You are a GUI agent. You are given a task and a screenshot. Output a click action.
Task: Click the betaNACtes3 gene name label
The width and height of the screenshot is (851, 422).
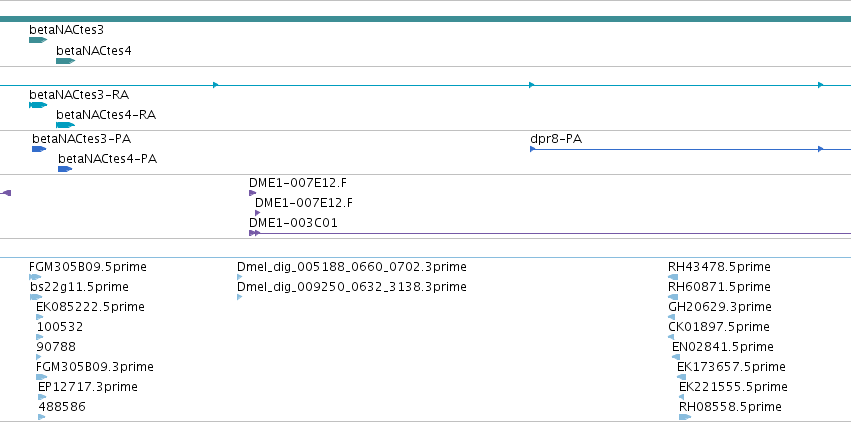[66, 30]
